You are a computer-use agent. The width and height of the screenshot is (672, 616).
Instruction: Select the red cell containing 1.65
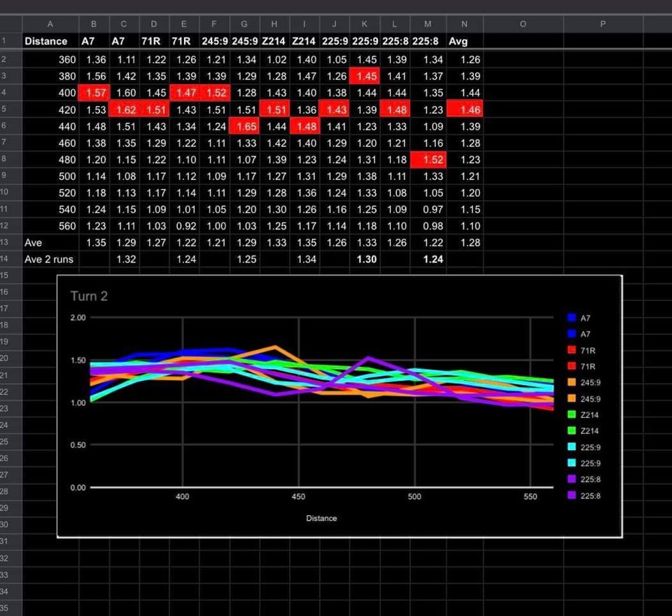pos(244,126)
